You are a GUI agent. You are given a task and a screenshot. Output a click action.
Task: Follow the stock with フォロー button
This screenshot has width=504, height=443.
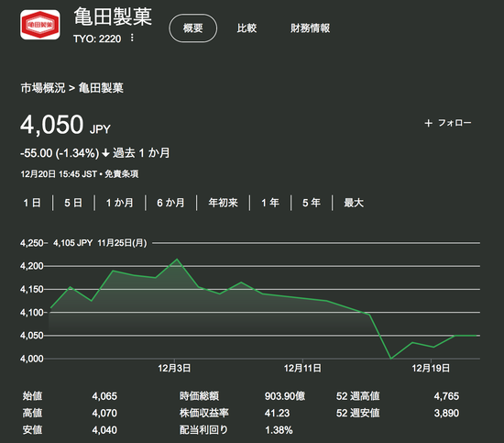coord(448,123)
